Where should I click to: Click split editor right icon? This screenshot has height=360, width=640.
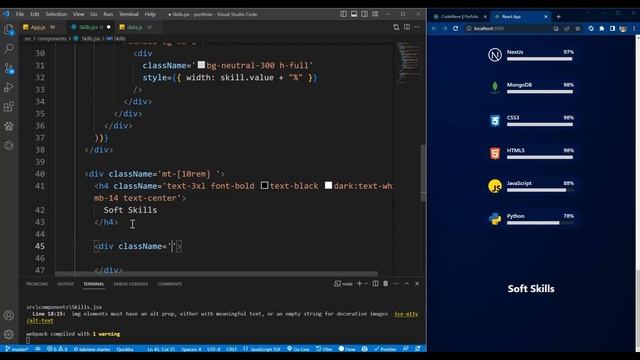pyautogui.click(x=407, y=27)
